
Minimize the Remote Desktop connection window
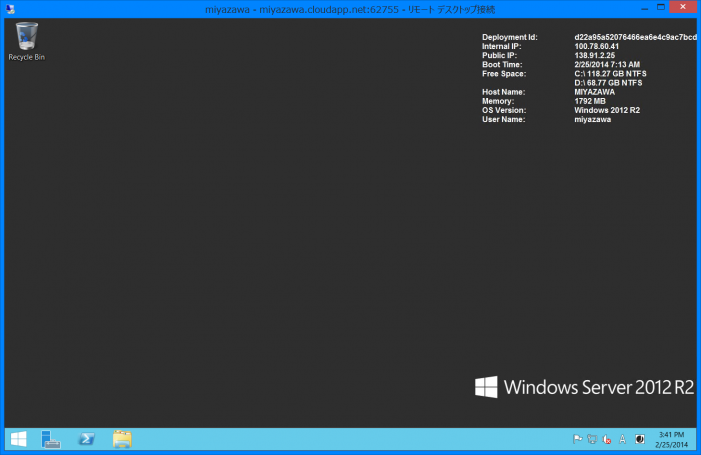[644, 8]
